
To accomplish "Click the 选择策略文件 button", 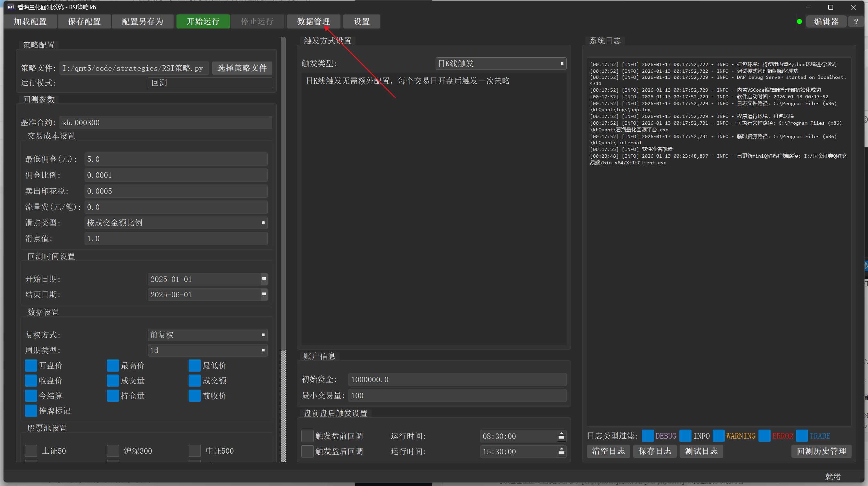I will click(242, 68).
